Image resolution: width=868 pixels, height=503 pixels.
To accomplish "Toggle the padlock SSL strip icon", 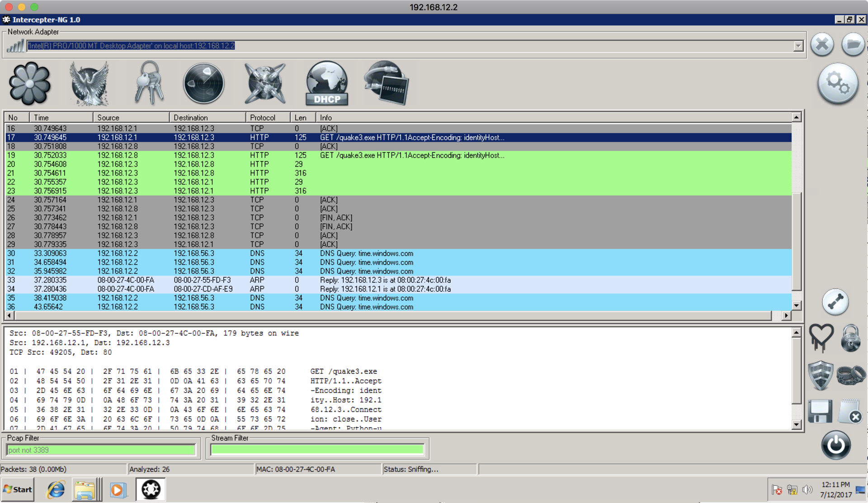I will tap(850, 337).
